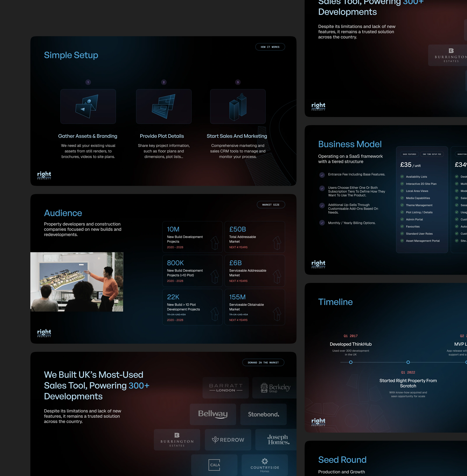Click the presentation meeting photo
467x476 pixels.
[x=77, y=282]
